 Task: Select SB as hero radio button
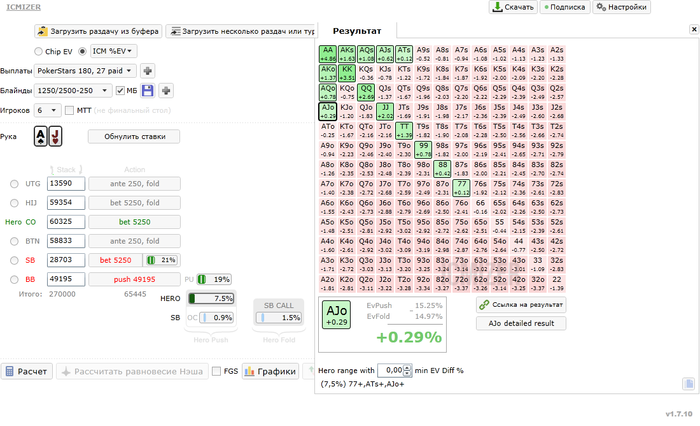point(14,260)
